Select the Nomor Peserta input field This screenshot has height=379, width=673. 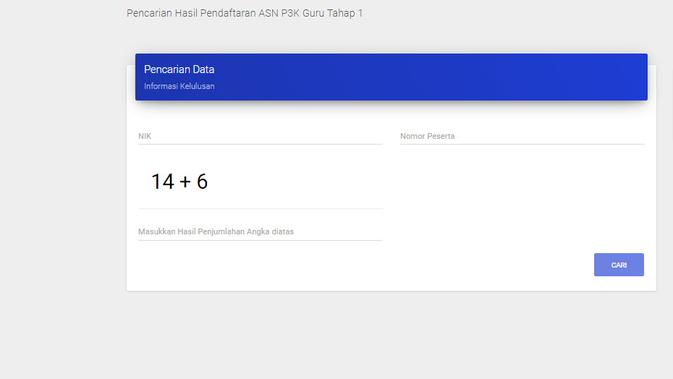[522, 136]
